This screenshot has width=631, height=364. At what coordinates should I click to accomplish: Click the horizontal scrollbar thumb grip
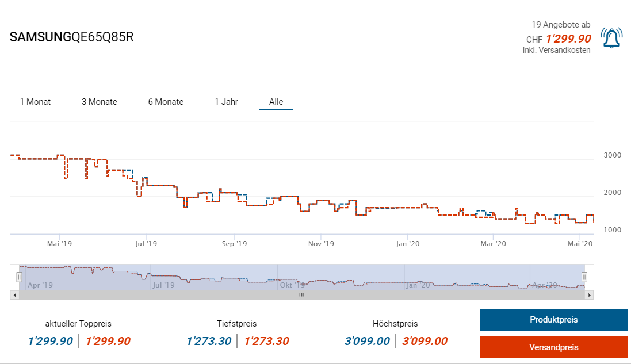coord(301,295)
